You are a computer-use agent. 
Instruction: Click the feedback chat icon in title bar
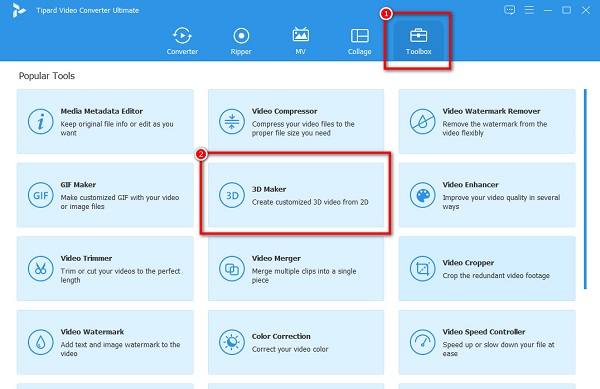[x=509, y=10]
